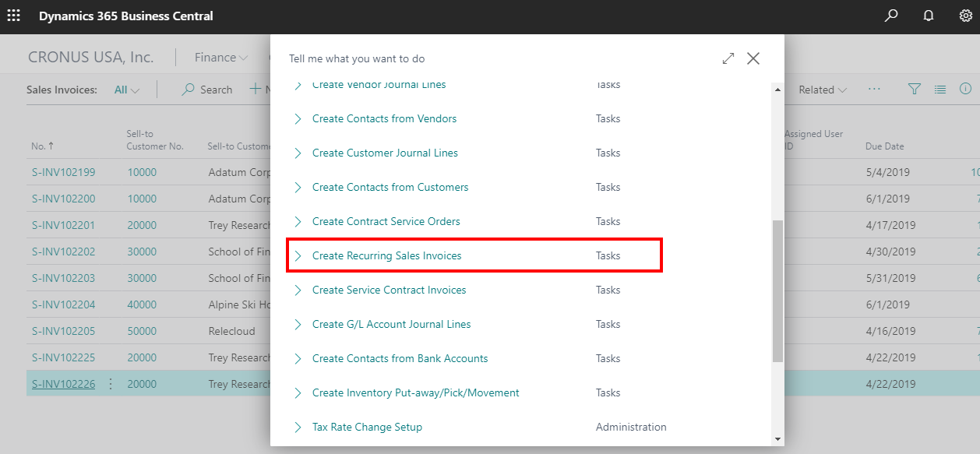The image size is (980, 454).
Task: Open the information pane icon
Action: tap(966, 90)
